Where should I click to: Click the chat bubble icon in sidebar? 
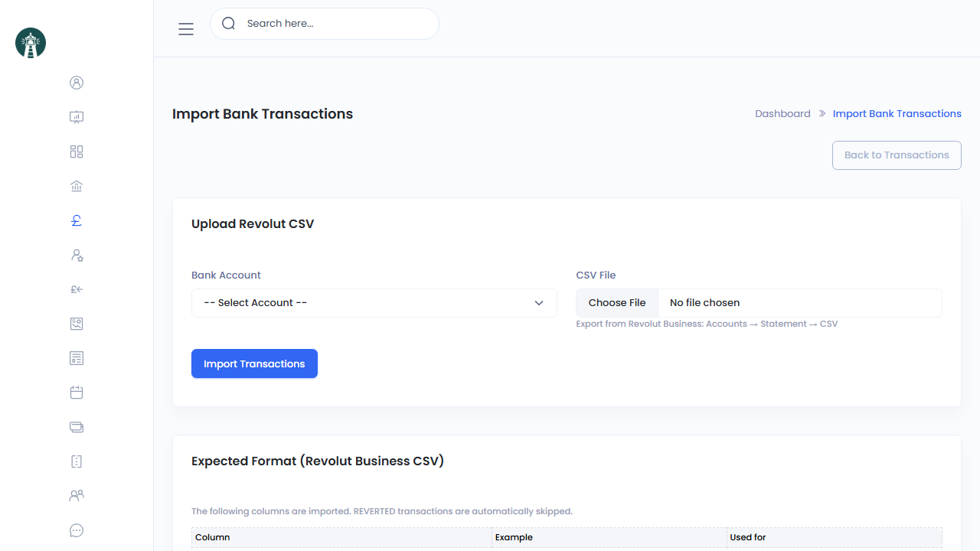77,530
